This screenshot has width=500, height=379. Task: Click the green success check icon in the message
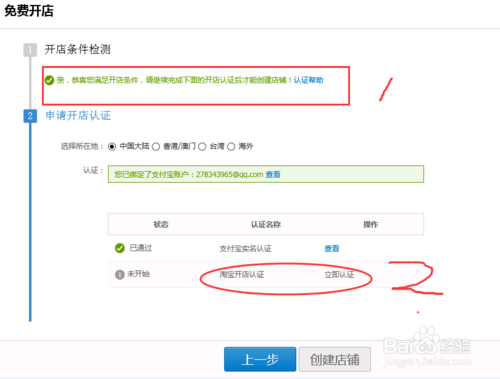tap(49, 80)
